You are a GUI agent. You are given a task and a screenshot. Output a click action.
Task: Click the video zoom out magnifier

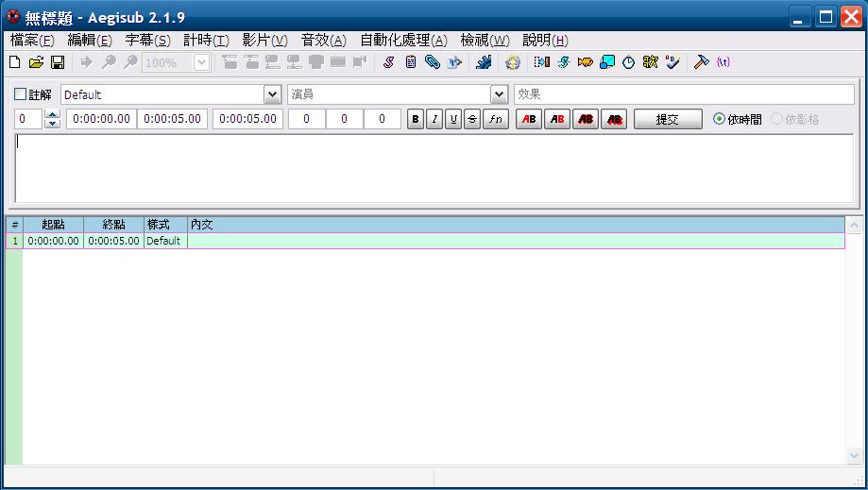coord(130,62)
